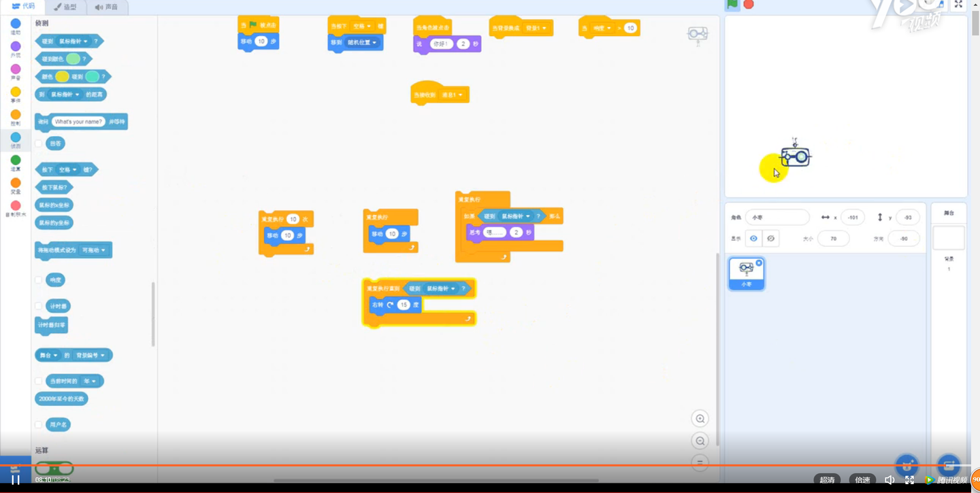Open 鼠标指针 dropdown in 到…的距离 block

(65, 95)
